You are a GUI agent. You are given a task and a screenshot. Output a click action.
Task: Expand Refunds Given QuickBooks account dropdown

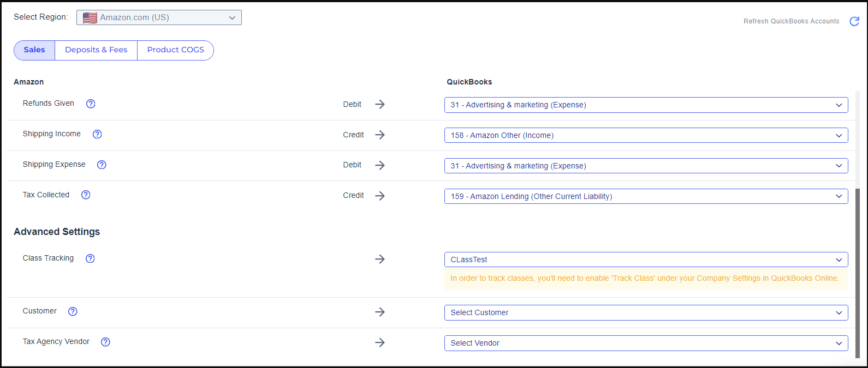click(646, 105)
